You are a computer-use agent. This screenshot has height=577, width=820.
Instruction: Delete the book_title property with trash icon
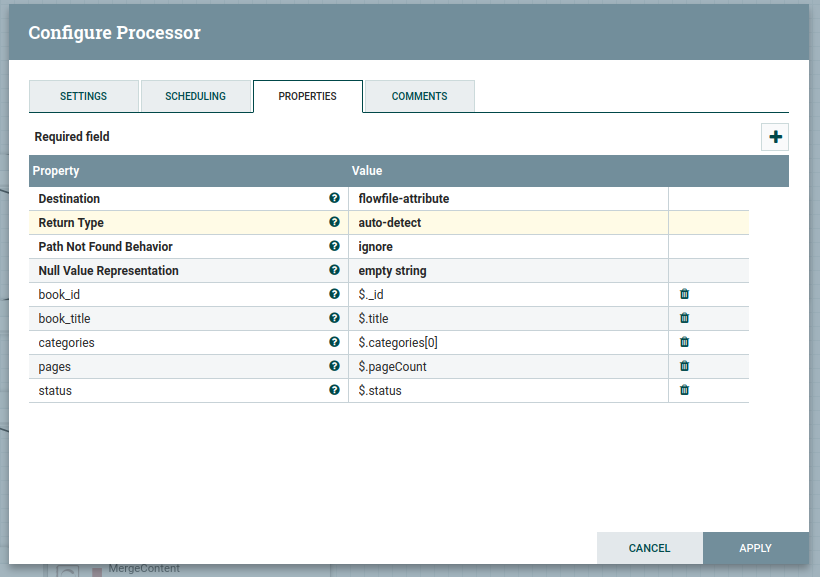[x=684, y=318]
